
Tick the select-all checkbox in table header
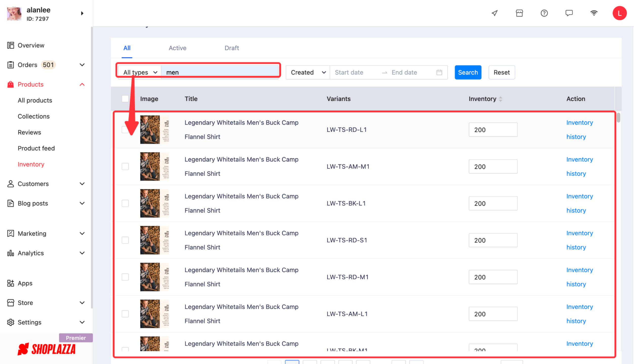pyautogui.click(x=125, y=99)
